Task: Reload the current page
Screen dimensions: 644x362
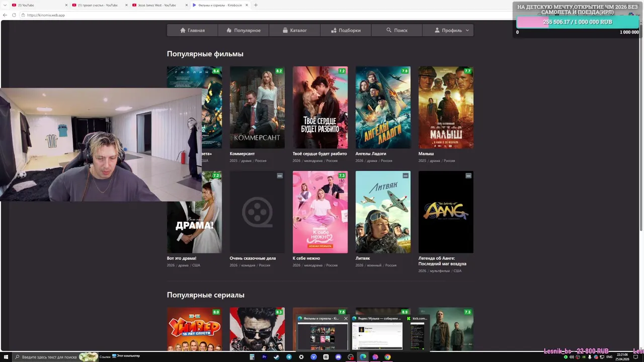Action: click(x=14, y=15)
